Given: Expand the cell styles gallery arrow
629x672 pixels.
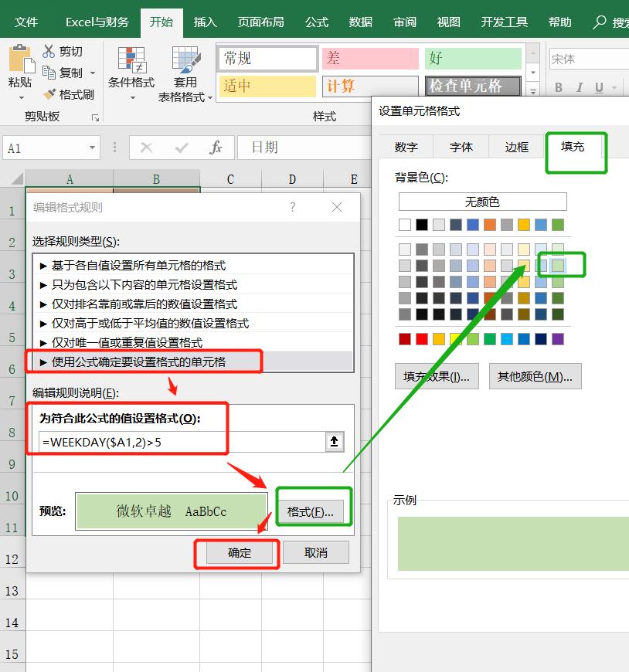Looking at the screenshot, I should [x=533, y=92].
